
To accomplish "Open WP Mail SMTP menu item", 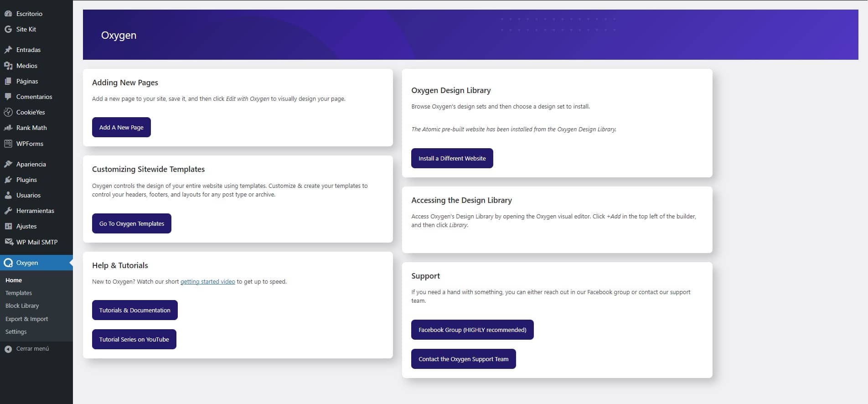I will (36, 242).
